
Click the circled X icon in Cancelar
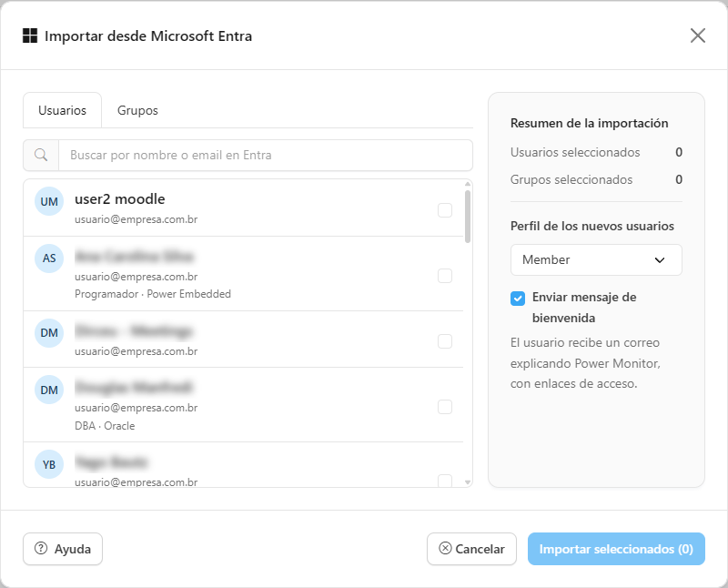click(445, 549)
